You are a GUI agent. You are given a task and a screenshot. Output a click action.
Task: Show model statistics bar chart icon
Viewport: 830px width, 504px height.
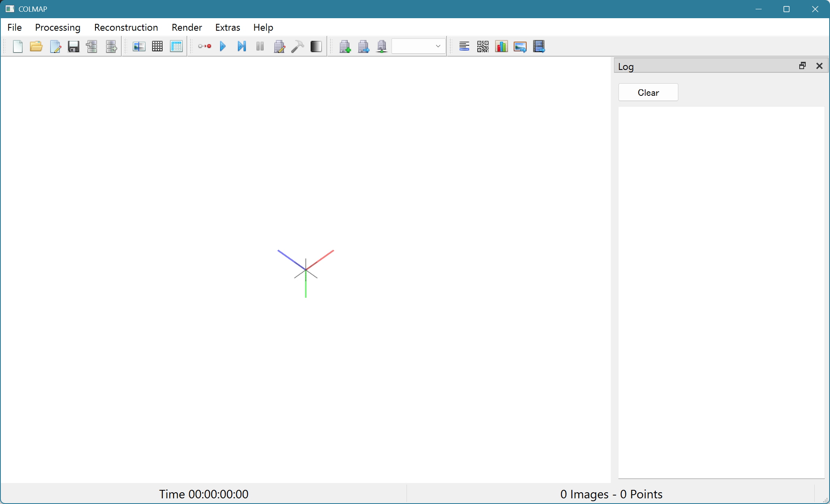click(x=501, y=46)
